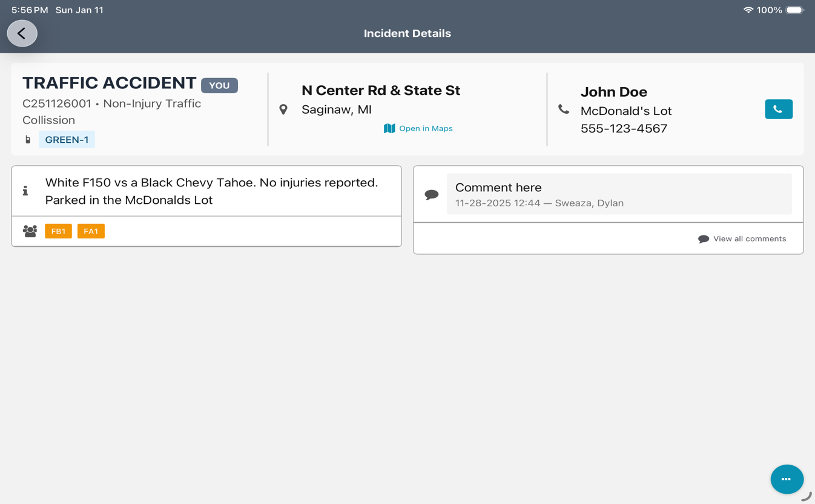
Task: Tap the phone number 555-123-4567
Action: click(624, 128)
